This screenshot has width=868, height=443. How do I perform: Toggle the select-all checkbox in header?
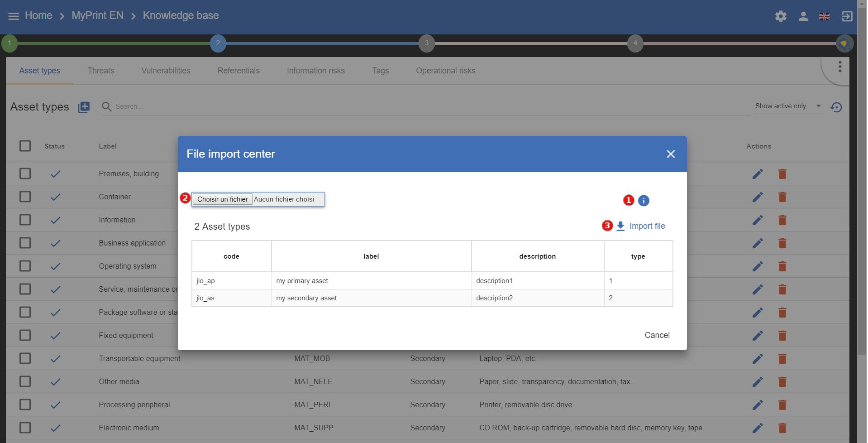pos(25,146)
